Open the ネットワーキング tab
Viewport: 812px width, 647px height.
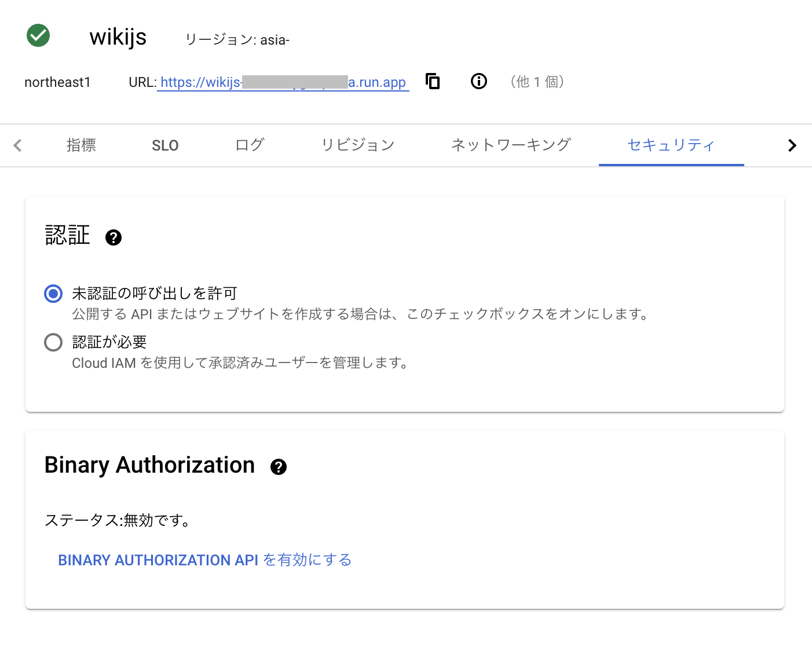[x=510, y=145]
